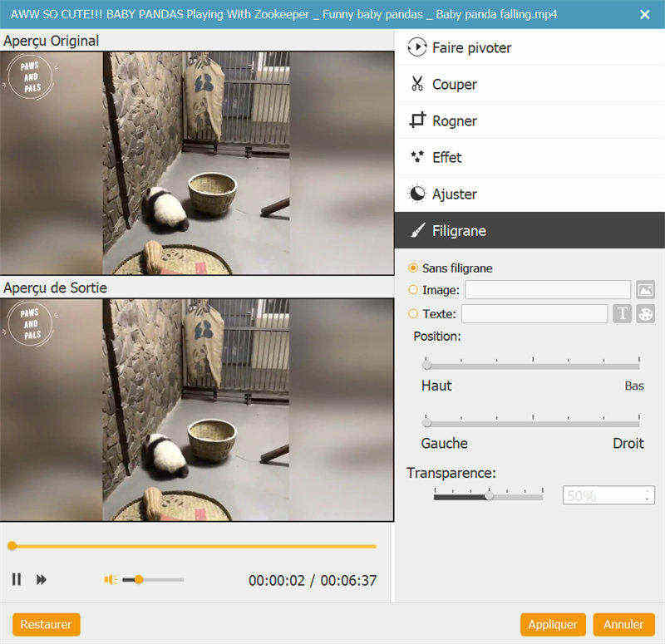665x644 pixels.
Task: Close the editor window with X
Action: [645, 14]
